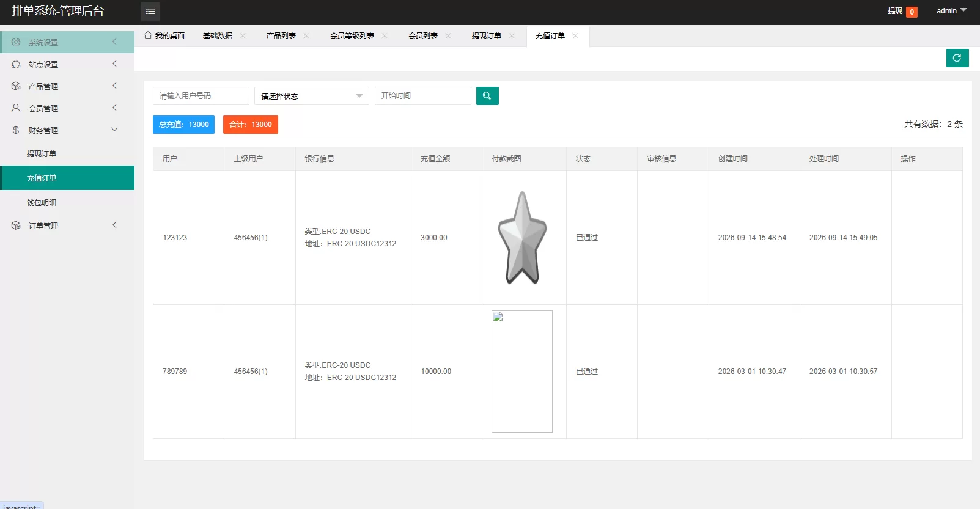Click the home icon on 我的桌面 tab
This screenshot has height=509, width=980.
click(148, 35)
